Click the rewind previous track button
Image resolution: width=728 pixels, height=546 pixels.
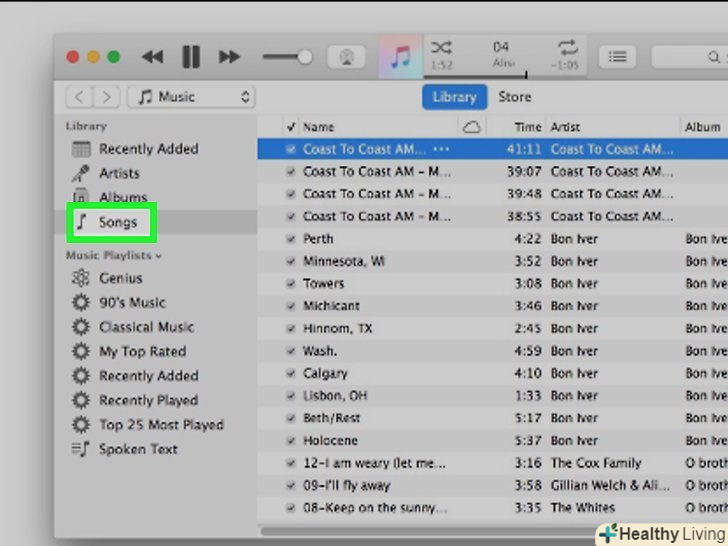pos(152,57)
